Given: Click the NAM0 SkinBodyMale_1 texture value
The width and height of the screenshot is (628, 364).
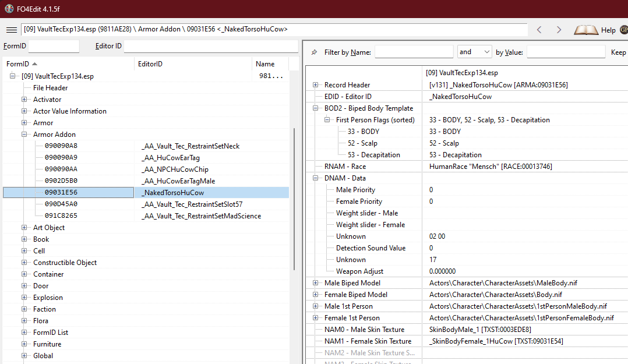Looking at the screenshot, I should (x=480, y=329).
